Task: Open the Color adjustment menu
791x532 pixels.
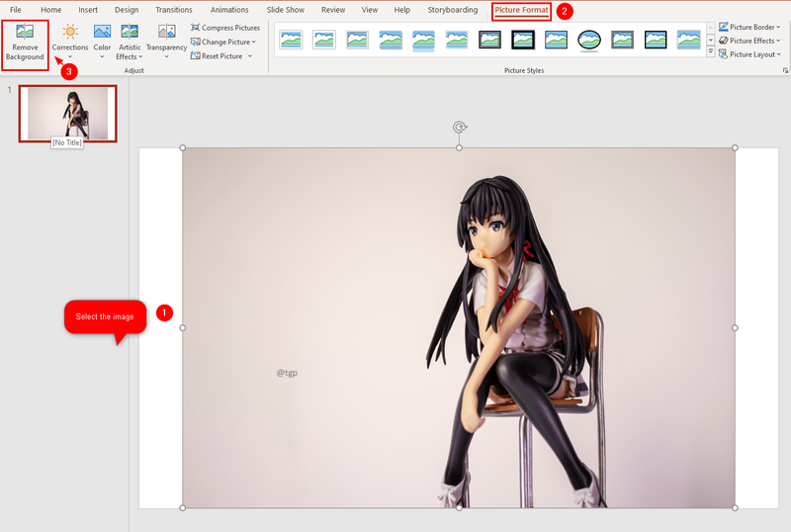Action: pos(102,43)
